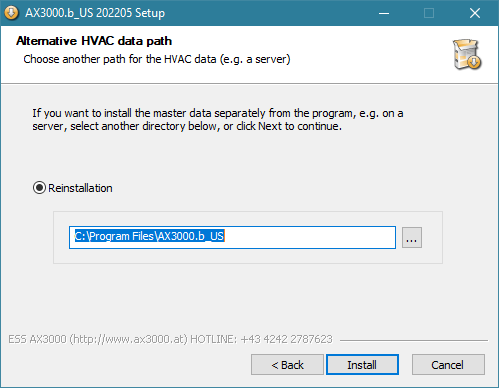Cancel the setup wizard
Screen dimensions: 499x388
(448, 365)
